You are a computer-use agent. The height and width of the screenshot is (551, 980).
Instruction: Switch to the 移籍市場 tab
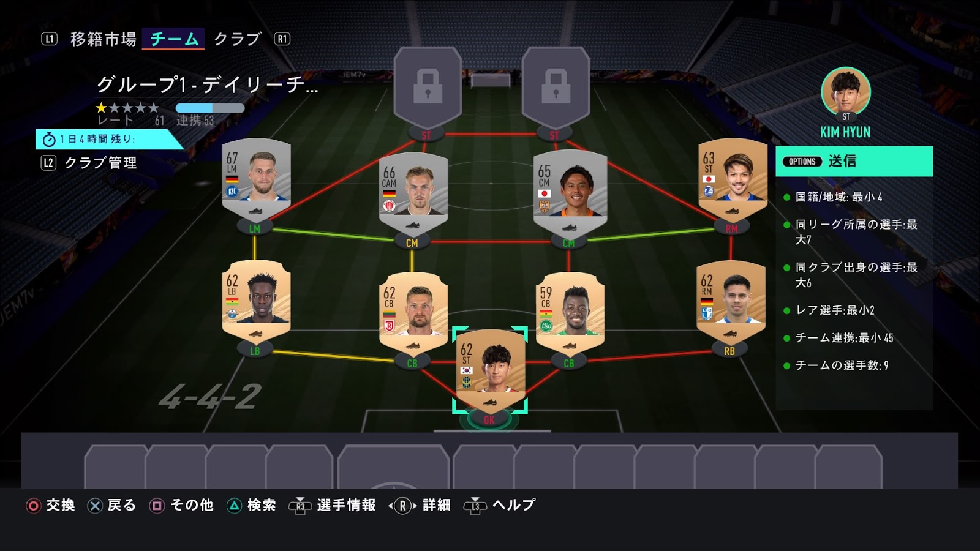pyautogui.click(x=103, y=39)
